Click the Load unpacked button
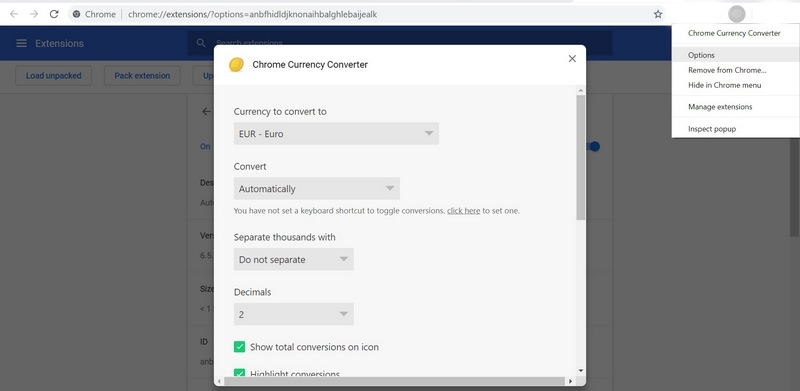The height and width of the screenshot is (391, 800). click(x=54, y=76)
